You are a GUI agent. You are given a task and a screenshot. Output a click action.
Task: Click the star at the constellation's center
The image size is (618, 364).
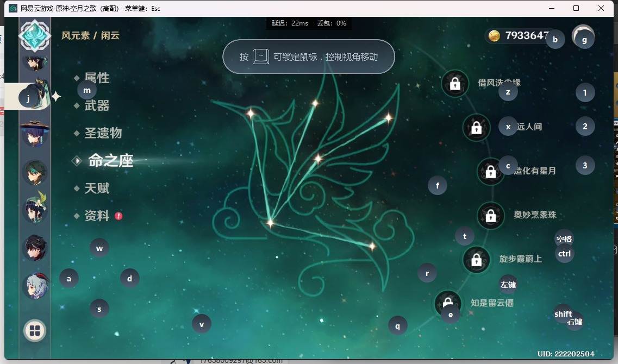pos(317,159)
